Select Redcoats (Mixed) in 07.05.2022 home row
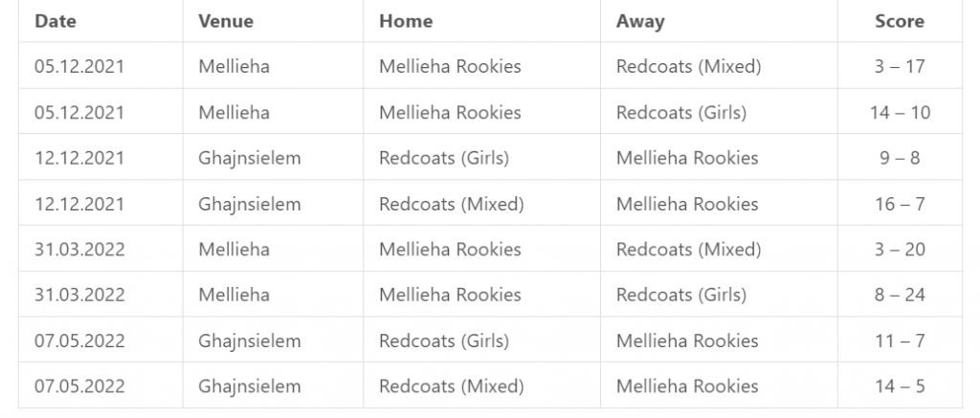 [x=452, y=386]
